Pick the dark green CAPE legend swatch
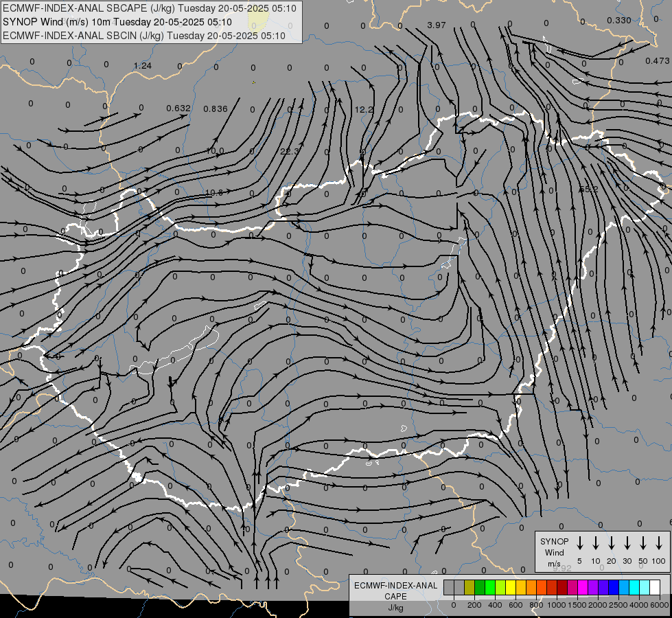672x618 pixels. 480,587
